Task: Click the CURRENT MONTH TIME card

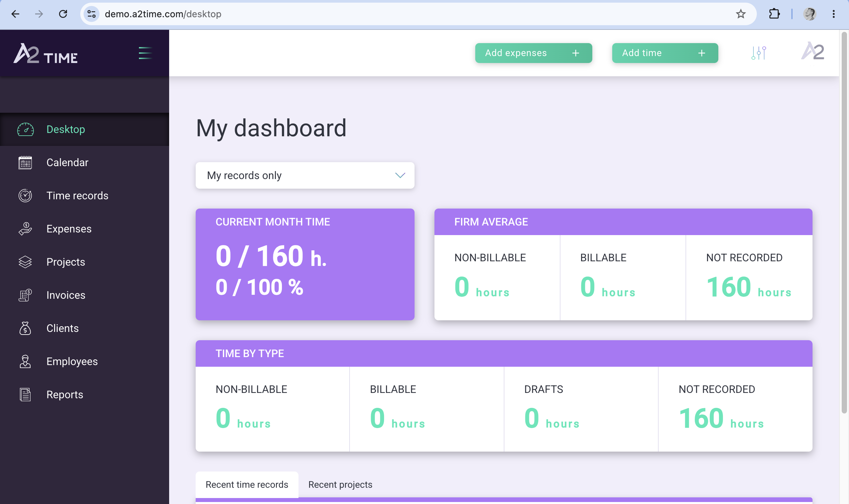Action: point(305,264)
